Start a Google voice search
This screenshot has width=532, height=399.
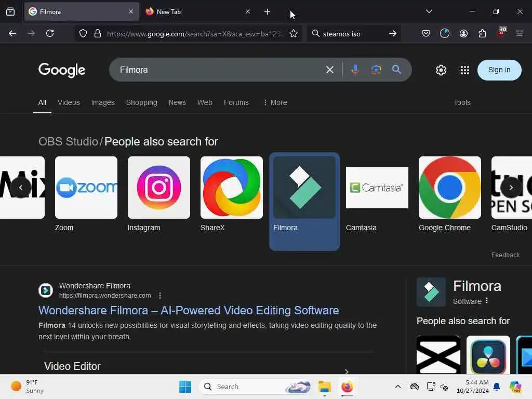pyautogui.click(x=355, y=70)
